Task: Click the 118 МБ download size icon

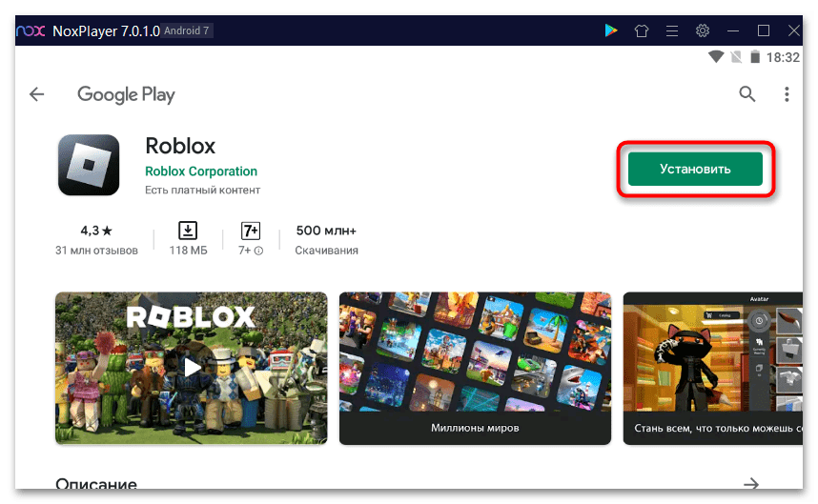Action: pos(188,231)
